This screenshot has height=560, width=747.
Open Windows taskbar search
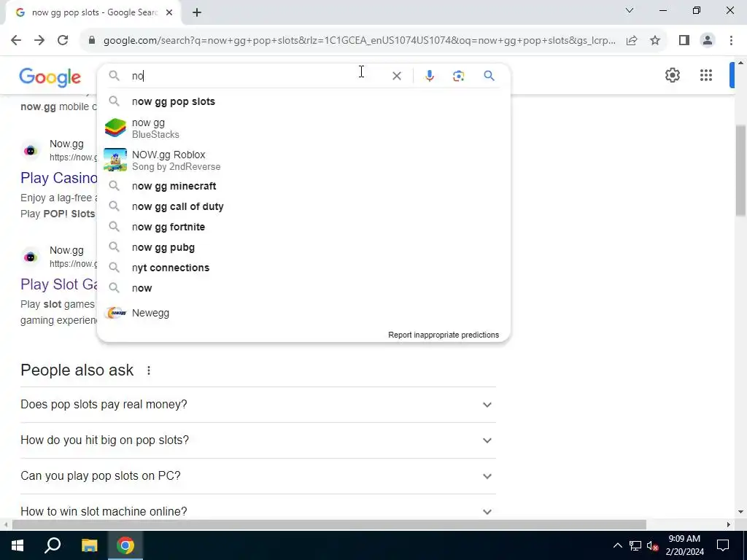click(x=53, y=545)
